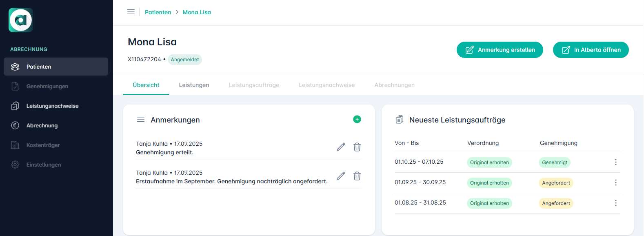The image size is (644, 236).
Task: Click the Alberta logo in sidebar
Action: click(x=21, y=20)
